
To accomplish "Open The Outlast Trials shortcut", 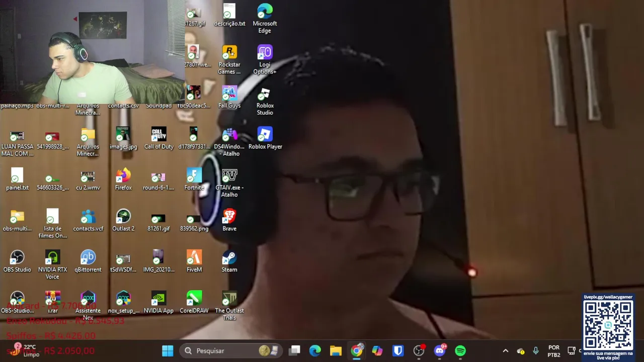I will click(x=229, y=306).
